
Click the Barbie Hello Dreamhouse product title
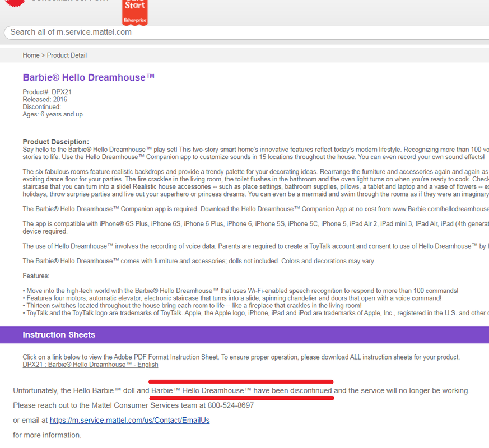click(x=89, y=77)
